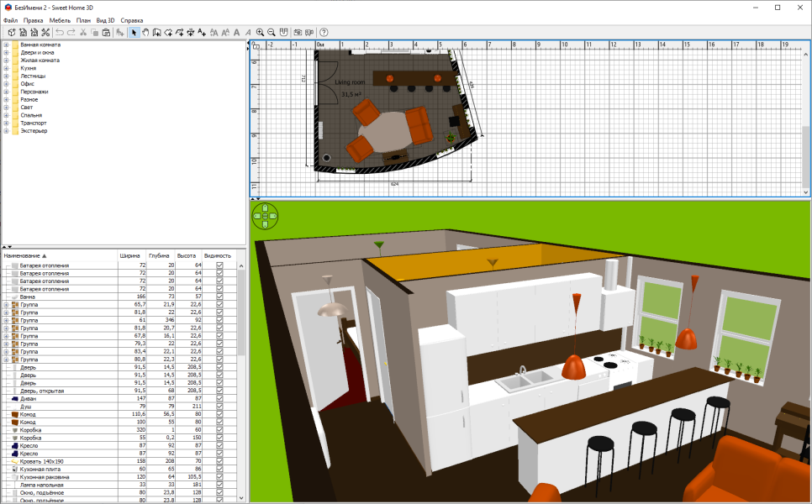Toggle visibility checkbox for Кухонная плита
812x504 pixels.
click(x=219, y=470)
